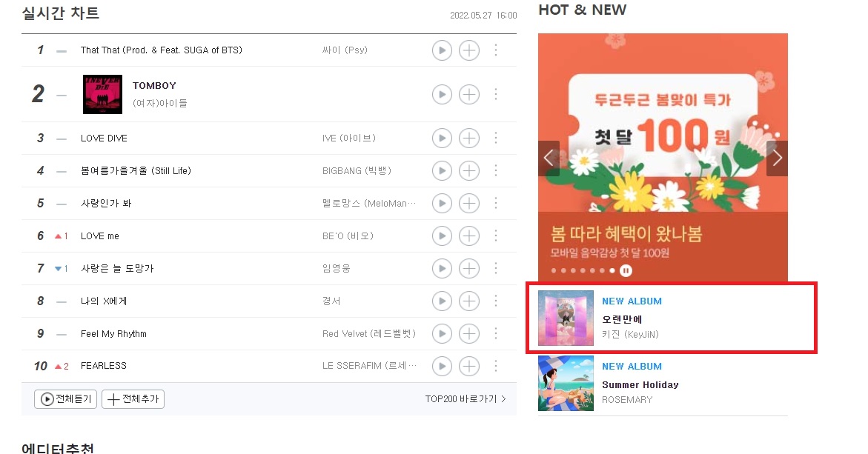Pause the banner slideshow
Image resolution: width=868 pixels, height=454 pixels.
[626, 270]
